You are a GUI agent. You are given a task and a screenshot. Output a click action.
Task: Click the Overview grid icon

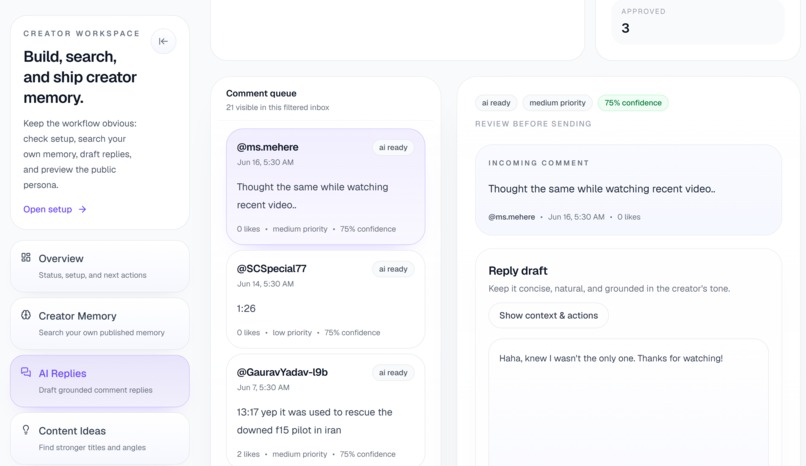click(x=26, y=257)
